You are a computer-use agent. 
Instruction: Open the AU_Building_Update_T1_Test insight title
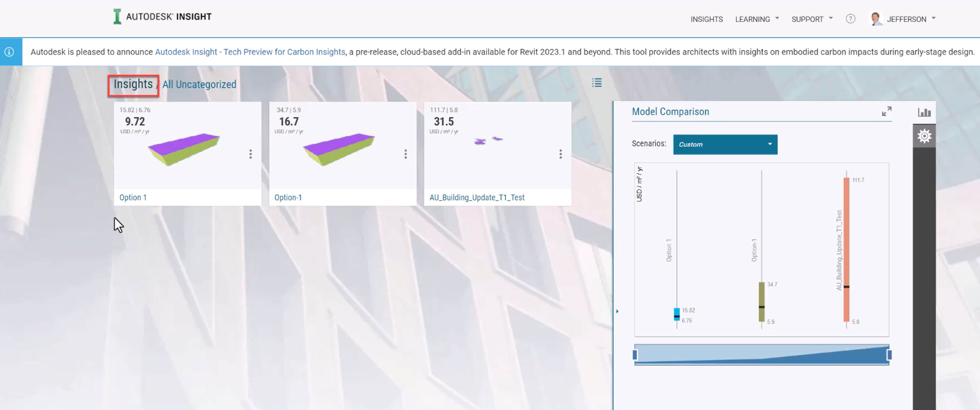coord(477,197)
